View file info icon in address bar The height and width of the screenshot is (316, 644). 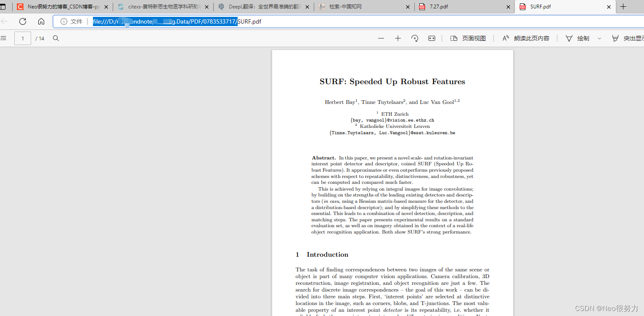pyautogui.click(x=64, y=21)
